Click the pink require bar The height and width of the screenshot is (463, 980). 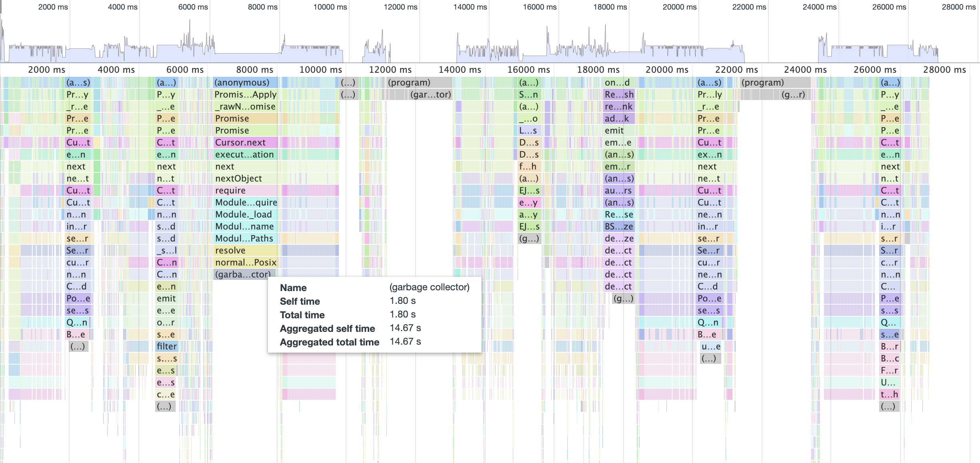[x=245, y=191]
